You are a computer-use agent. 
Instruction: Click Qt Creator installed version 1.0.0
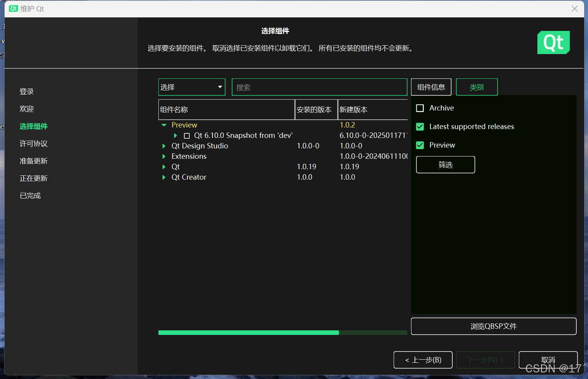(304, 177)
